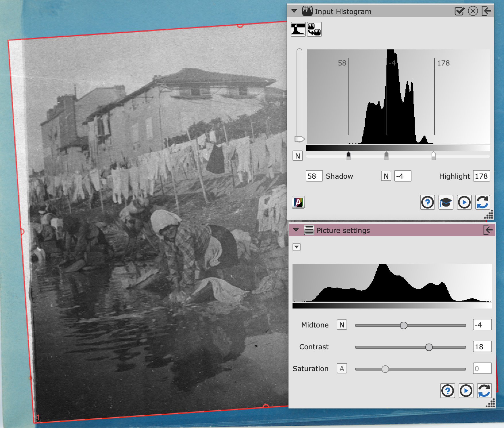Collapse the Input Histogram panel
504x428 pixels.
(x=294, y=11)
